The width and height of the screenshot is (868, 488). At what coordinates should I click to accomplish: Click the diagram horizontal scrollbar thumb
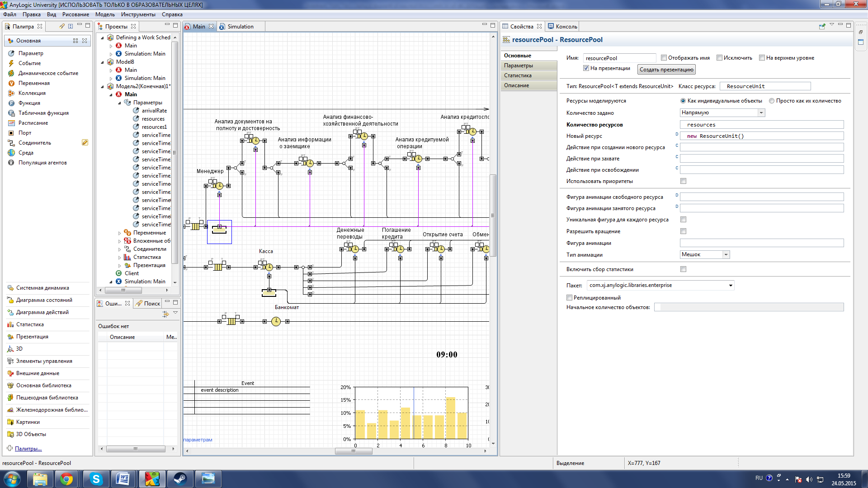(x=353, y=451)
